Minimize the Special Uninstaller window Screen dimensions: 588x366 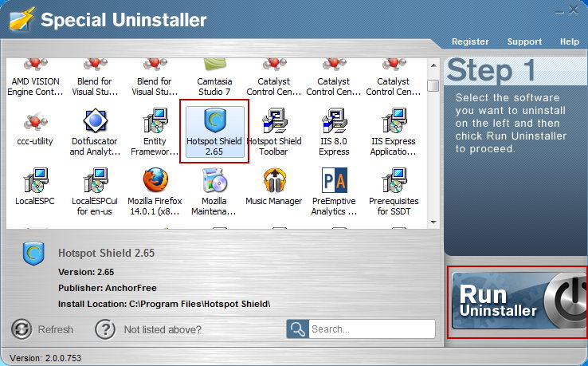tap(559, 12)
